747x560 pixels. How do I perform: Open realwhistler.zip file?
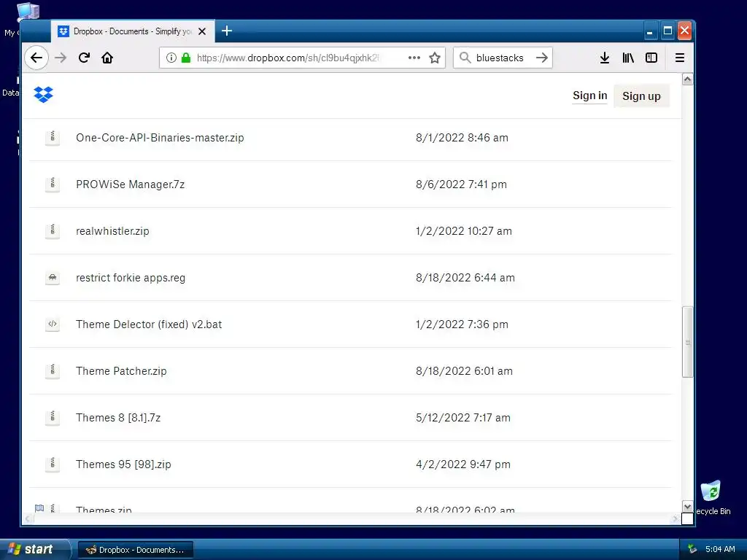(x=112, y=231)
